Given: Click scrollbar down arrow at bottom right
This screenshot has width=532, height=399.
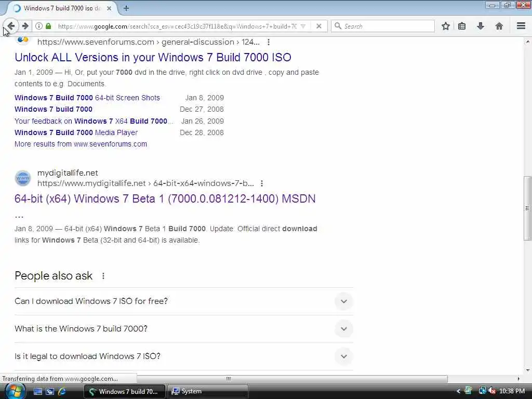Looking at the screenshot, I should 527,370.
